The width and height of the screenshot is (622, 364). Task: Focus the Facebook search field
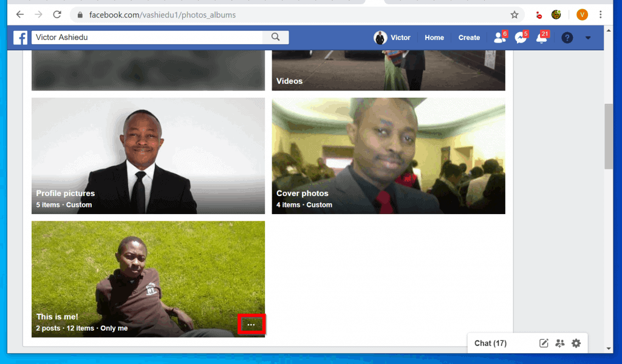147,37
